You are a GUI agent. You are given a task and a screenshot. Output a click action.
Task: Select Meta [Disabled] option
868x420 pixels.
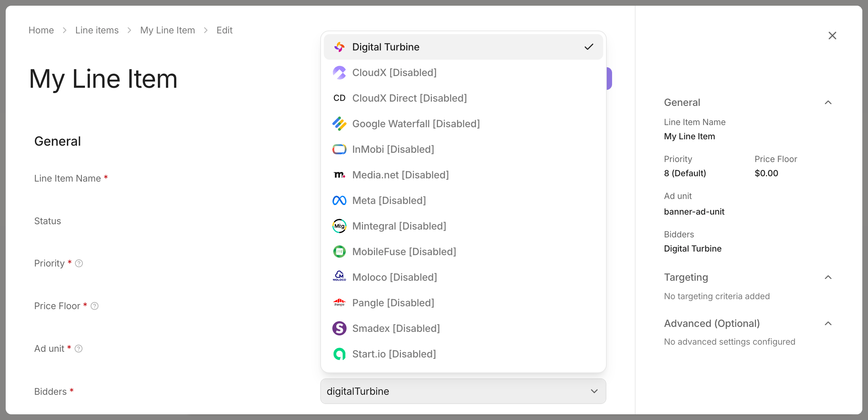tap(464, 200)
